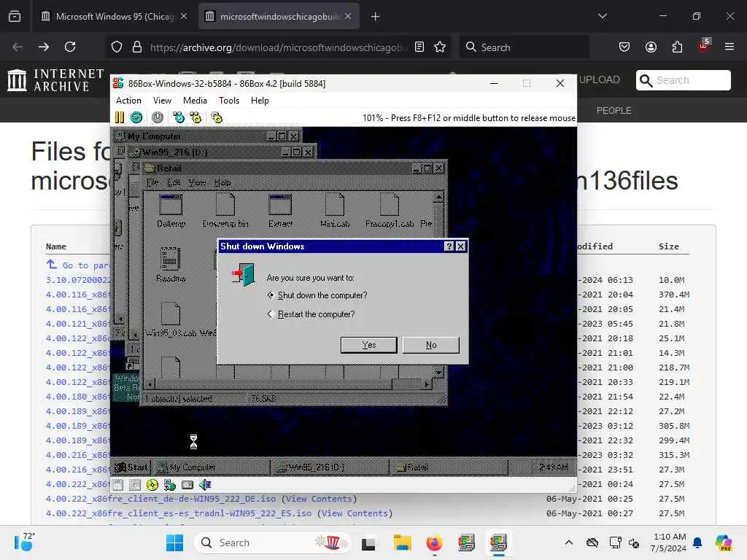Select the Readme file icon in Retail
Screen dimensions: 747x560
171,265
